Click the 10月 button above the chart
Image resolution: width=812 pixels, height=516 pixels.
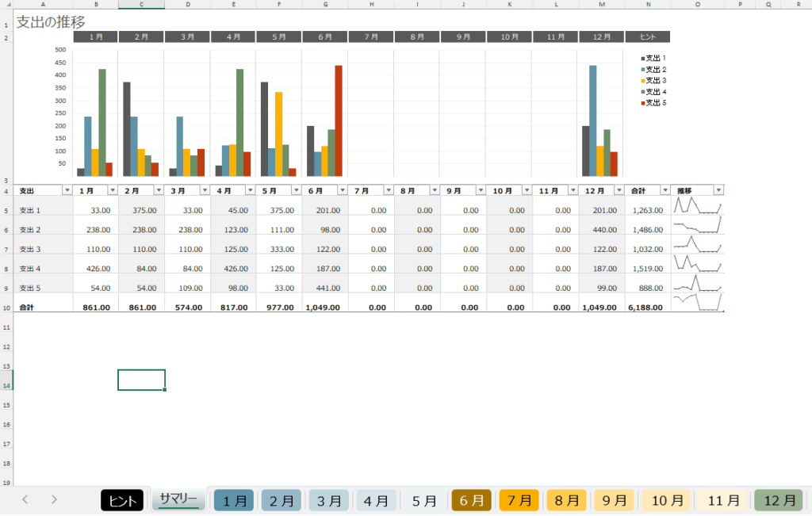coord(509,36)
